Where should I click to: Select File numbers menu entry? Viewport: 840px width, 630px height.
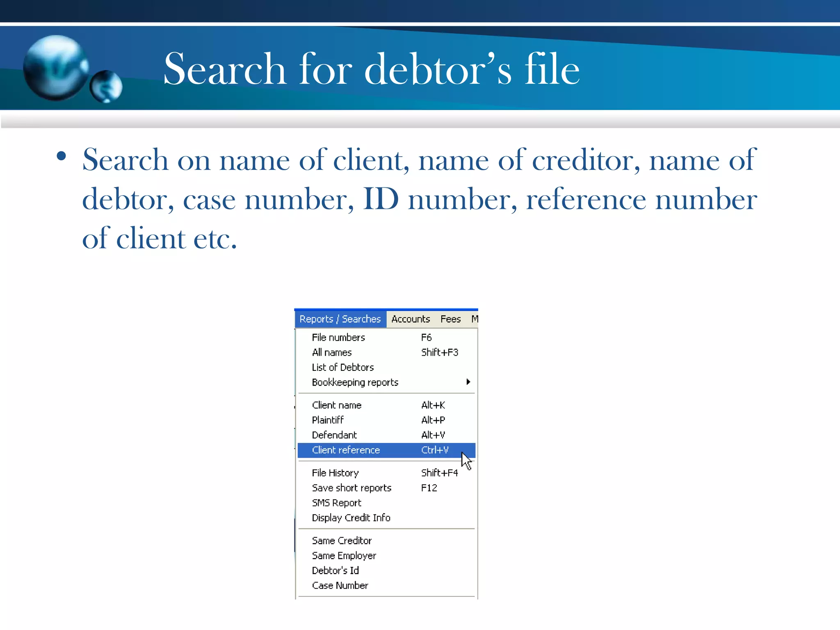338,338
